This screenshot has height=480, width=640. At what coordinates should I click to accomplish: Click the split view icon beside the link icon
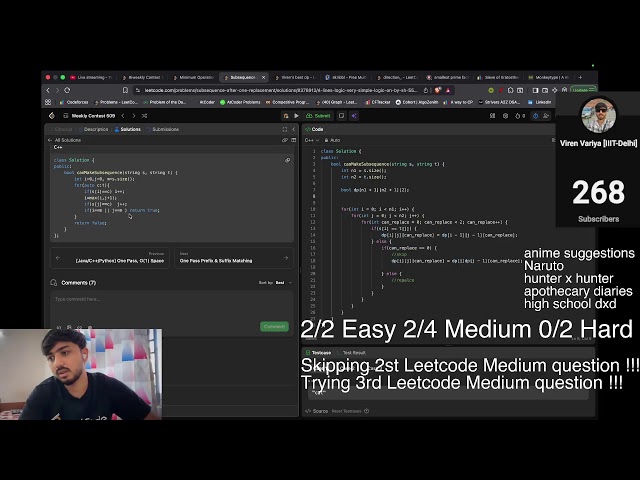coord(293,140)
